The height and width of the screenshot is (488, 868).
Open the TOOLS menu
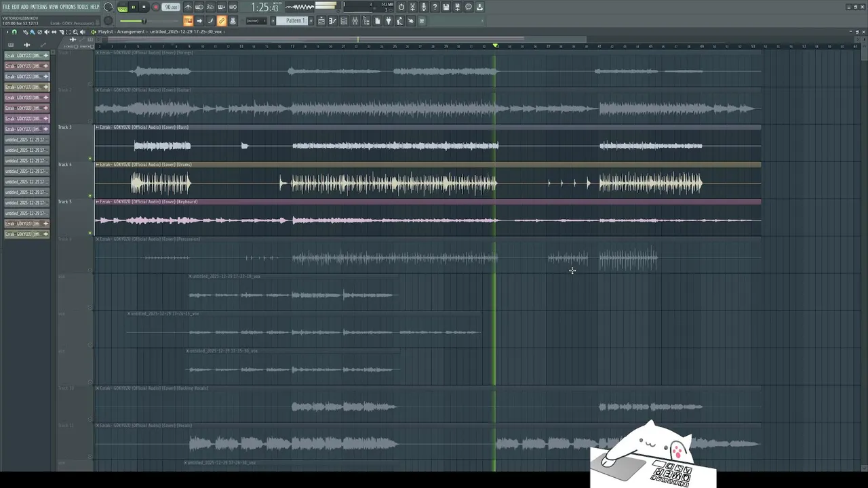83,7
